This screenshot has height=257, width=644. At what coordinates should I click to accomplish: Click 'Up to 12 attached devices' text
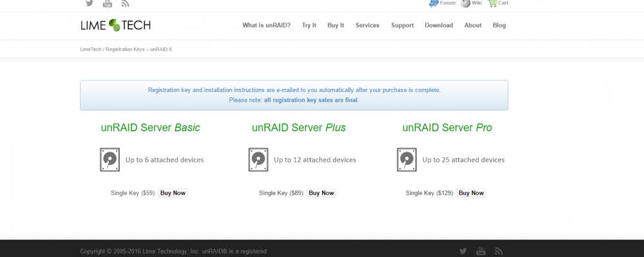pyautogui.click(x=315, y=160)
